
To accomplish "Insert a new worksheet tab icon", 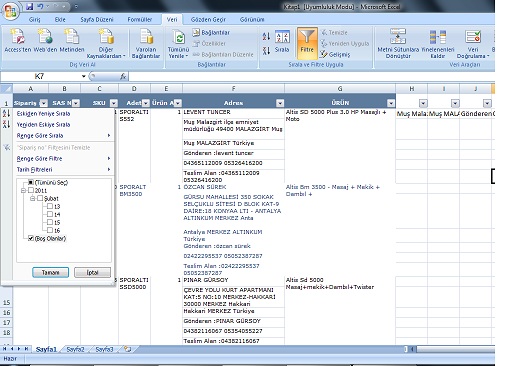I will tap(128, 349).
